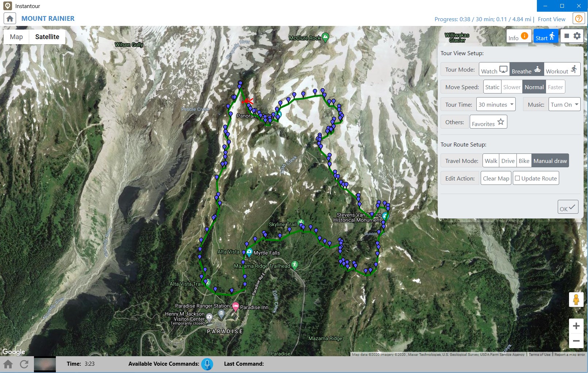Click the Myrtle Falls camera marker
Screen dimensions: 588x373
[x=249, y=252]
